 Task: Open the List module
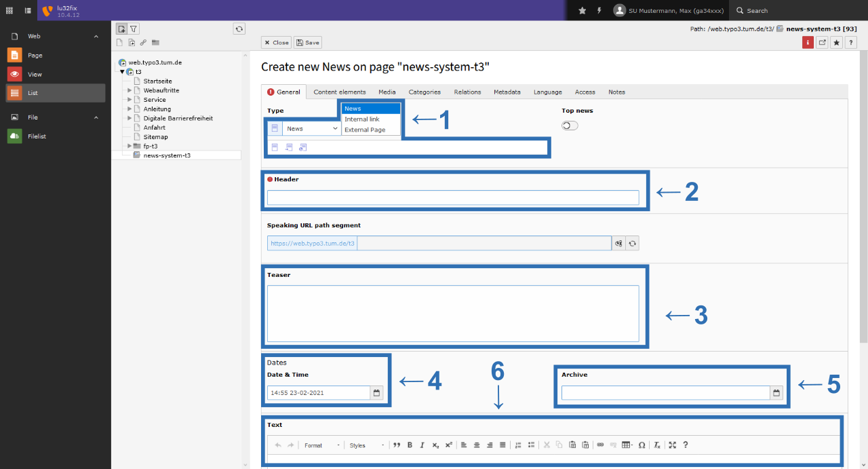56,93
